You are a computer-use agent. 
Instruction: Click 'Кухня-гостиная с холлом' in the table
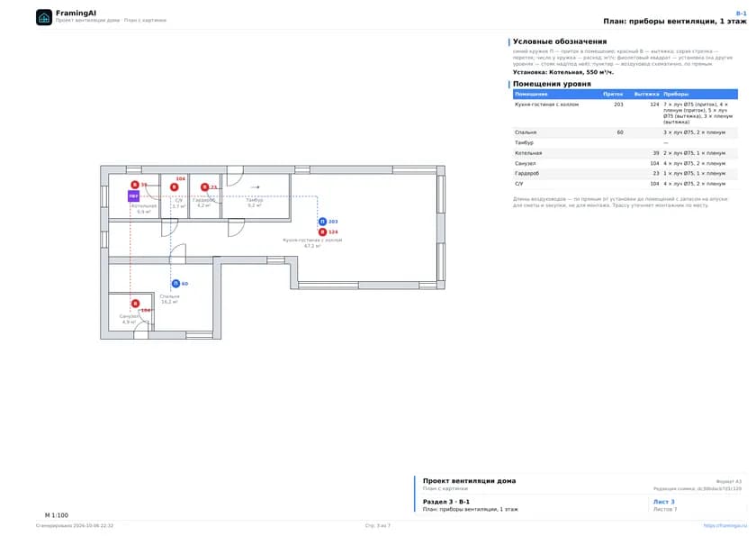click(x=547, y=104)
